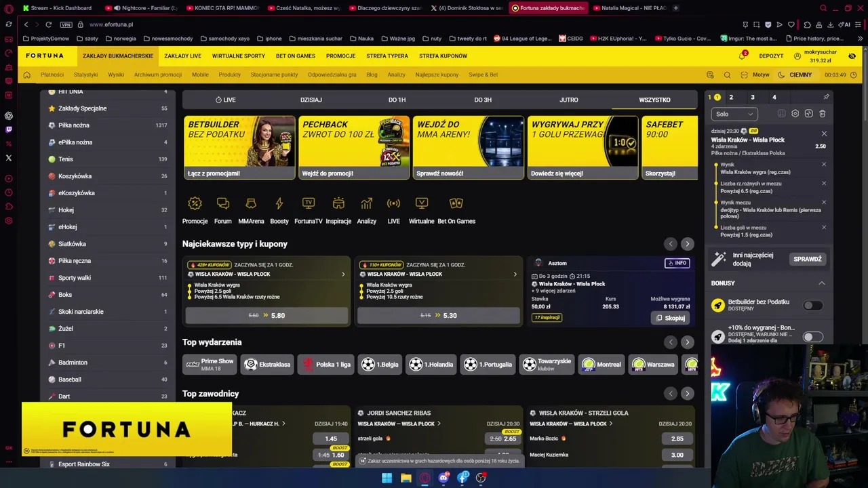The height and width of the screenshot is (488, 868).
Task: Expand the 110+ kuponów coupon arrow
Action: coord(515,274)
